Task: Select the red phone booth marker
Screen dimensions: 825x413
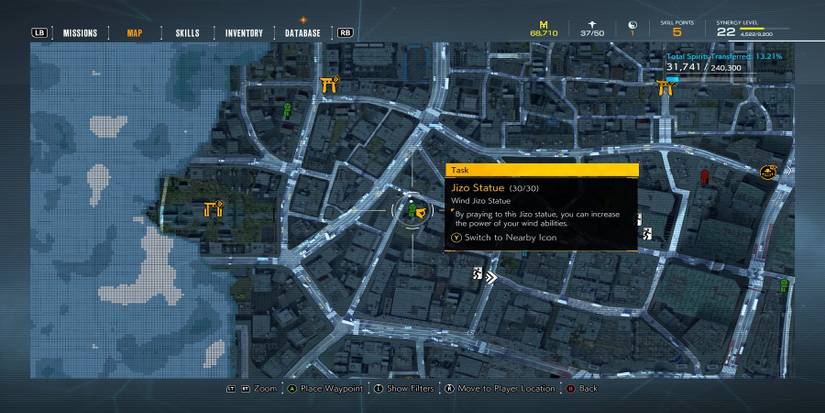Action: click(x=705, y=178)
